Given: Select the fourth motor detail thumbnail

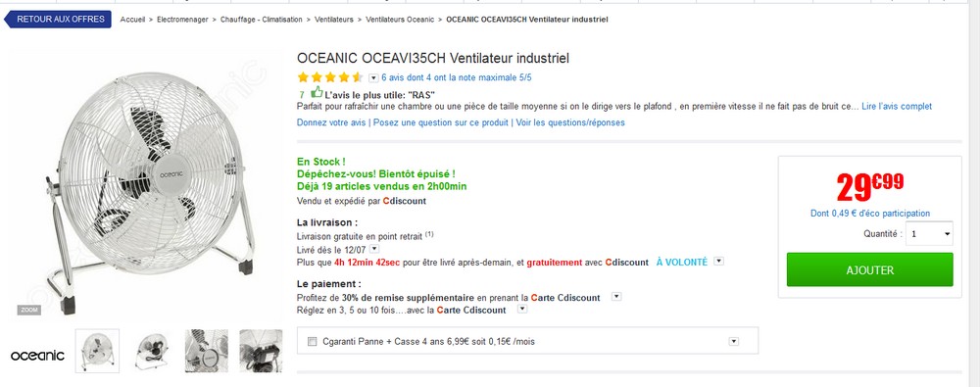Looking at the screenshot, I should click(x=261, y=351).
